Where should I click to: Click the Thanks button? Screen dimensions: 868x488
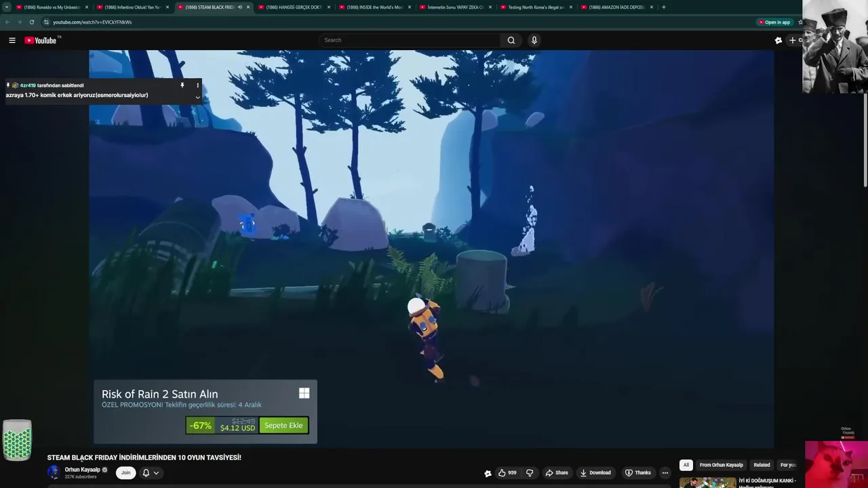[x=637, y=473]
